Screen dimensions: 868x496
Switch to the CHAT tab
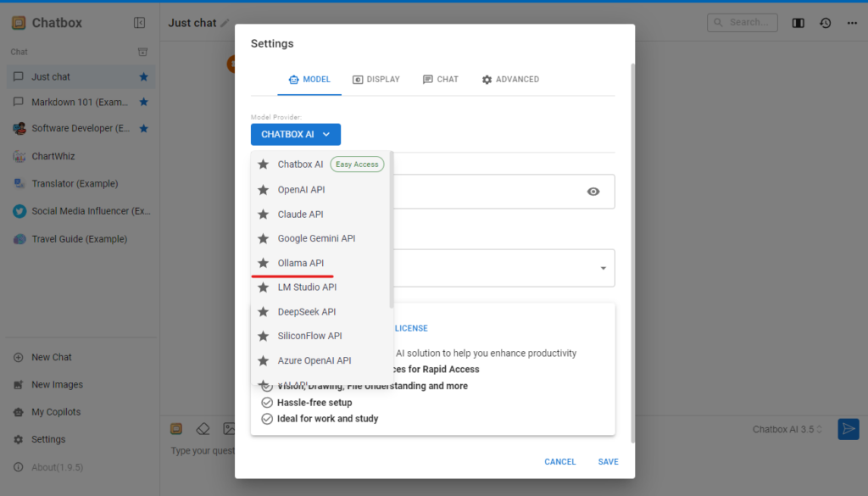tap(441, 80)
